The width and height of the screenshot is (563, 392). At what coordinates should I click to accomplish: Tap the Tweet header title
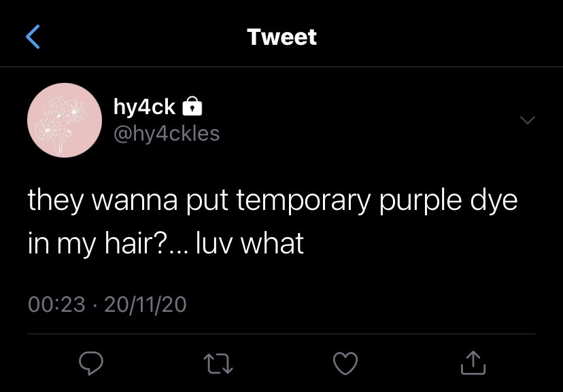point(282,37)
